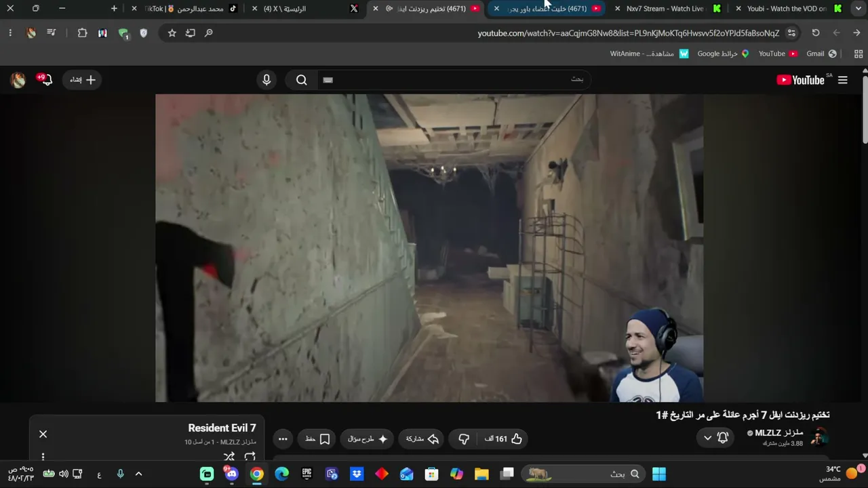Open Discord from the taskbar
Viewport: 868px width, 488px height.
(x=232, y=474)
